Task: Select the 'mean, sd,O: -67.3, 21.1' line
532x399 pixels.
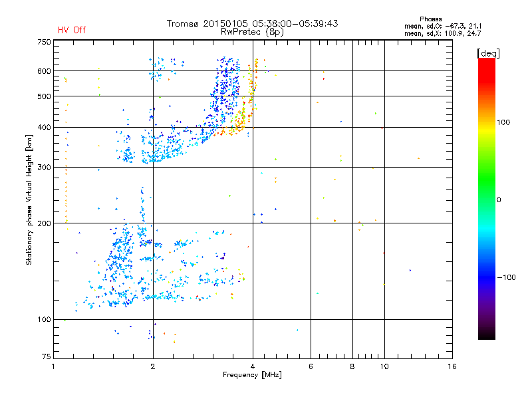Action: pyautogui.click(x=443, y=26)
